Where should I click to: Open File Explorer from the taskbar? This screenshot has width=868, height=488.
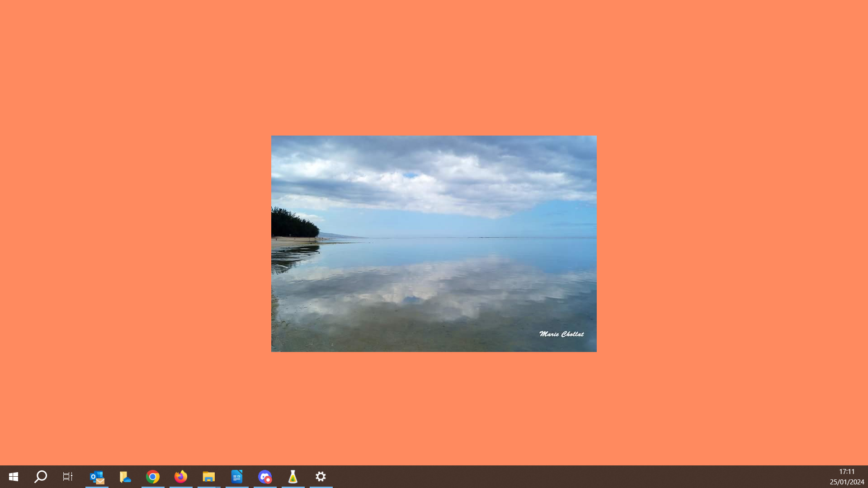coord(209,477)
